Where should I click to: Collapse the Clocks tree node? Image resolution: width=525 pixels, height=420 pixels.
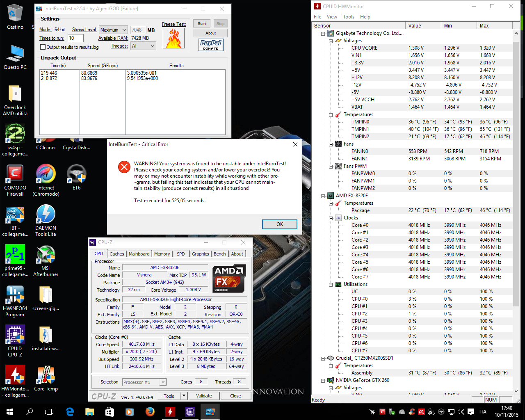(x=331, y=218)
